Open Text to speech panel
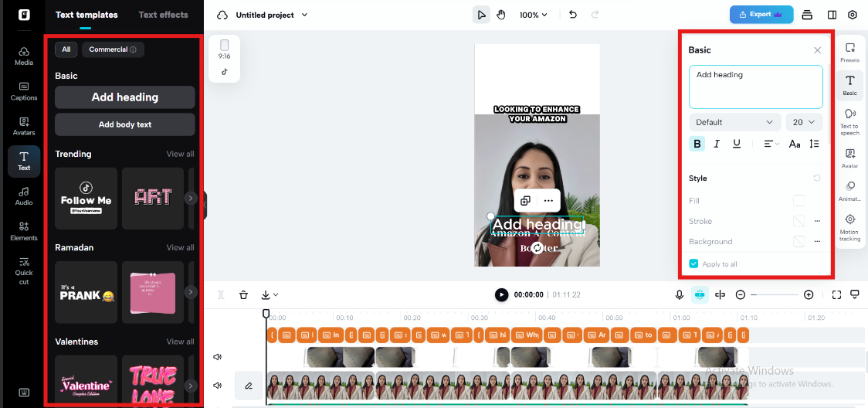868x408 pixels. click(x=849, y=118)
